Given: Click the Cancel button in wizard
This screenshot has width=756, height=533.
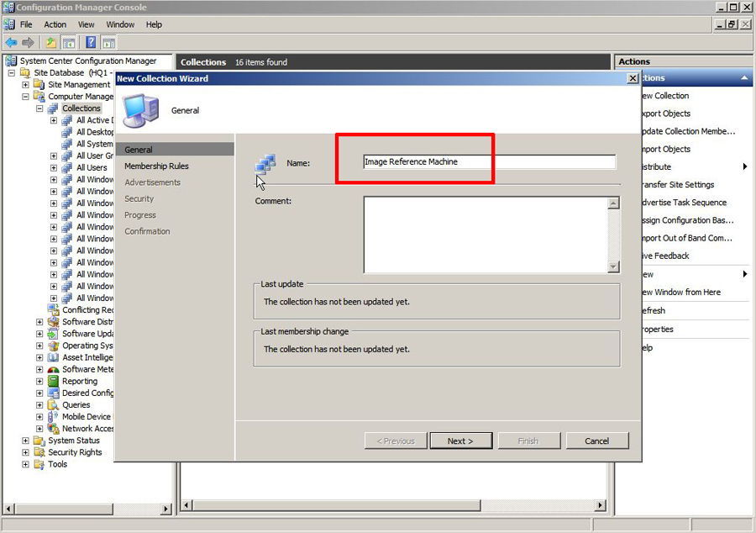Looking at the screenshot, I should [597, 441].
